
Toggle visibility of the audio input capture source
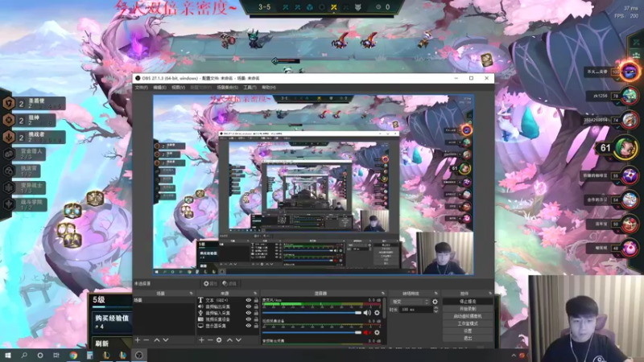(248, 313)
